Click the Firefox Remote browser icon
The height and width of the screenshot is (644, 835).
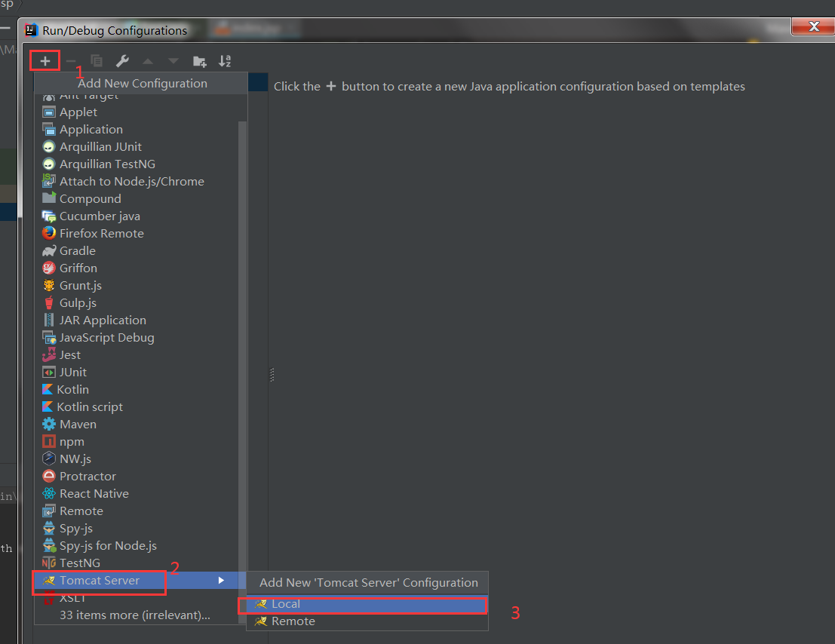click(49, 233)
